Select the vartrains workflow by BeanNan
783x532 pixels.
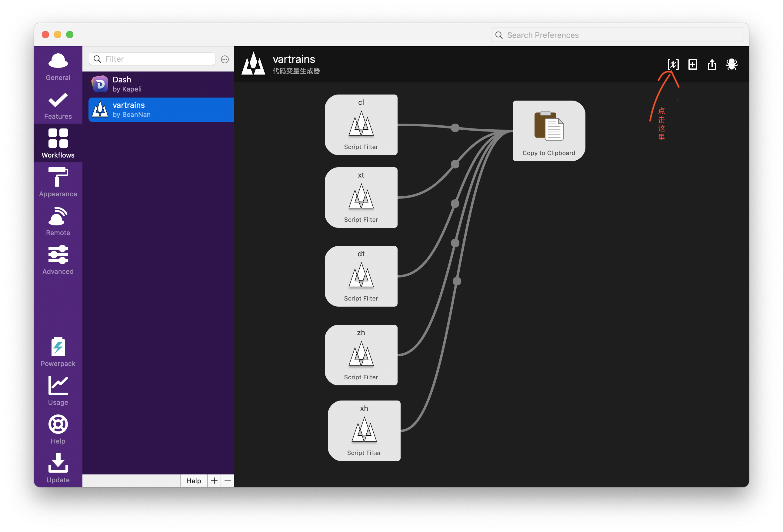(161, 109)
